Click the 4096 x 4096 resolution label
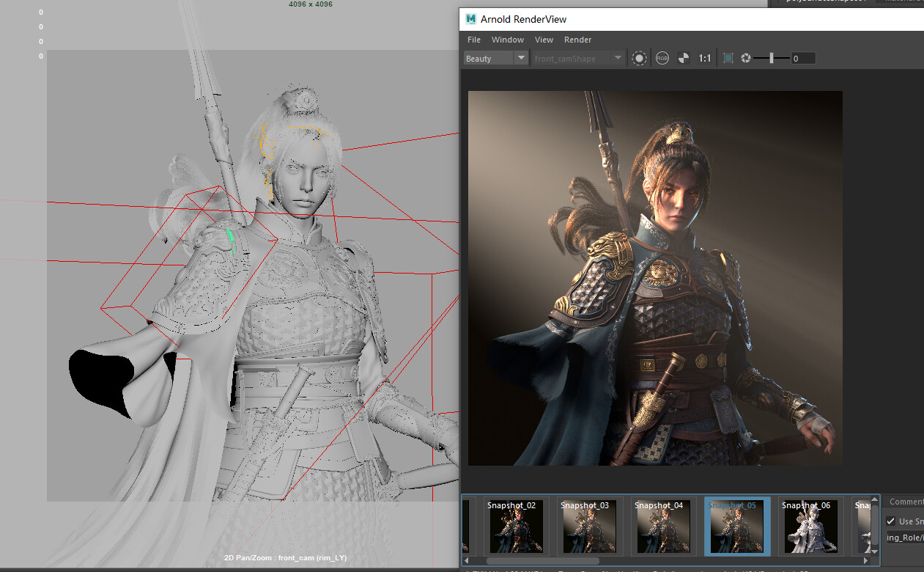 point(311,4)
